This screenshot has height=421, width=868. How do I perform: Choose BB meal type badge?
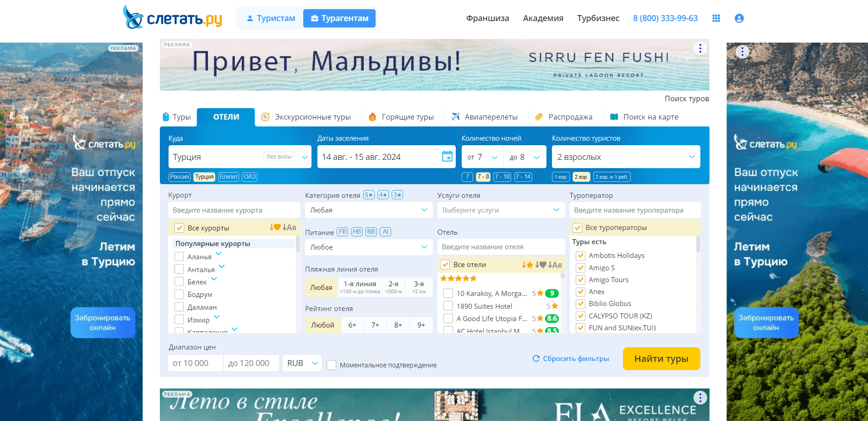pos(371,232)
